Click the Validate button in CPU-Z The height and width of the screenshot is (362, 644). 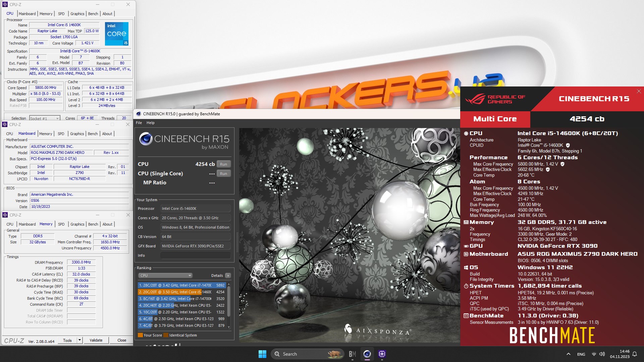(x=96, y=340)
